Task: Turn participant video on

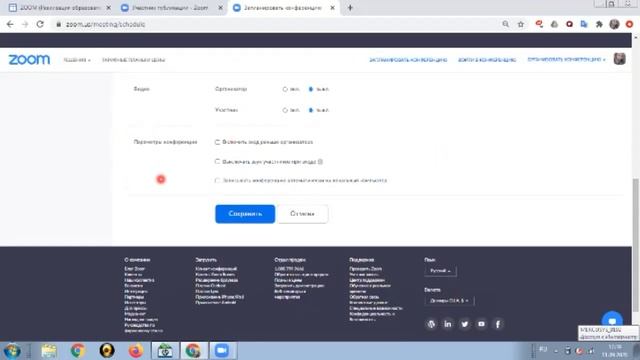Action: tap(285, 110)
